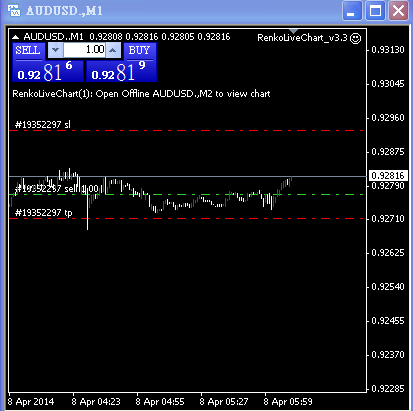
Task: Click the lot size field showing 1.00
Action: tap(84, 50)
